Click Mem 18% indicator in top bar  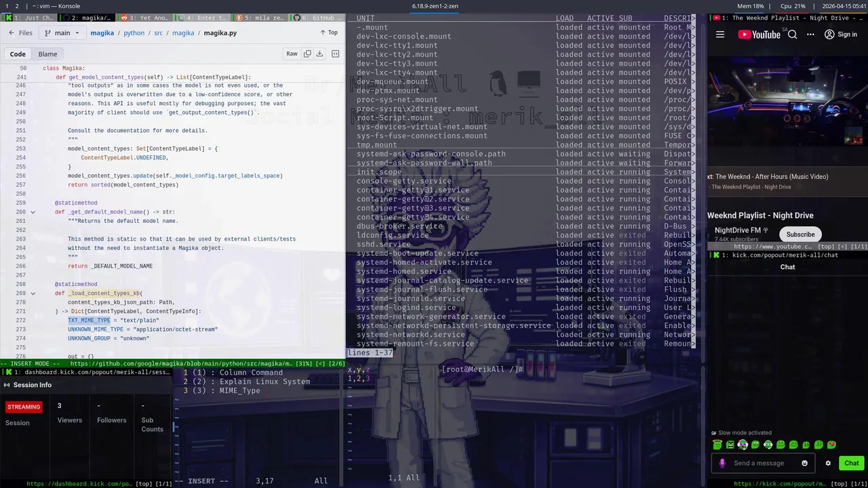[750, 6]
